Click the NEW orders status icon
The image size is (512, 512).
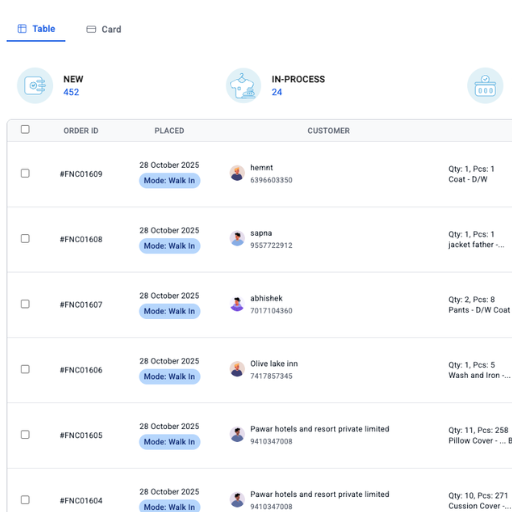[35, 86]
